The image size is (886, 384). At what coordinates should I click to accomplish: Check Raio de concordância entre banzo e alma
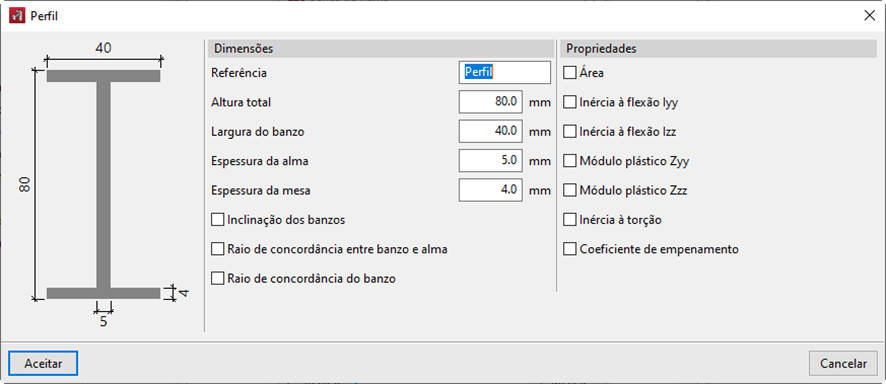click(x=217, y=248)
